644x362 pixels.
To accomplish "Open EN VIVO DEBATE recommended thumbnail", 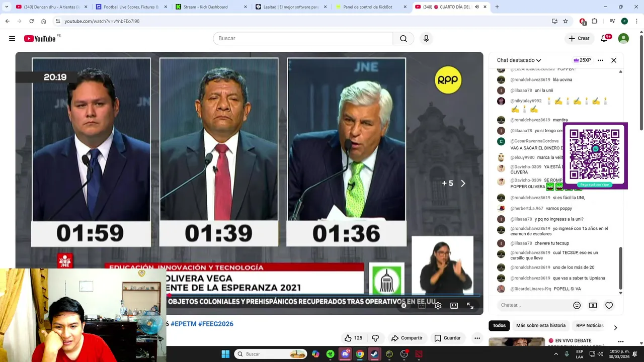I will click(x=517, y=342).
